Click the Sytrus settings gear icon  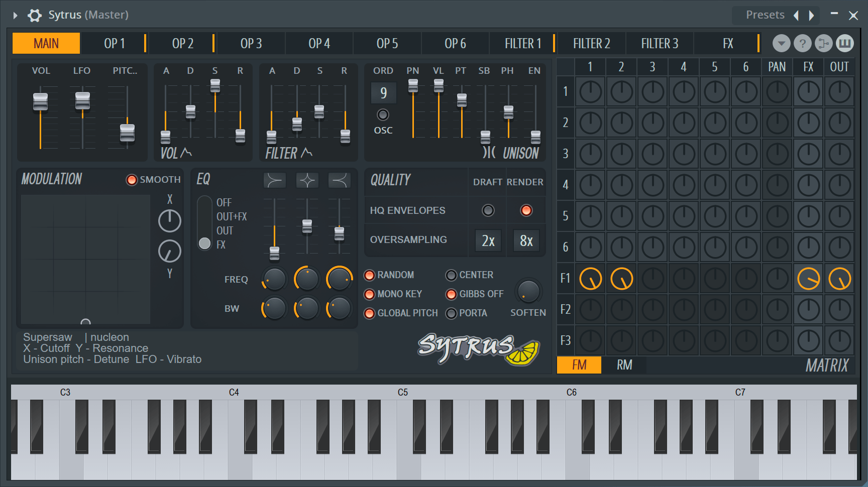(x=34, y=15)
